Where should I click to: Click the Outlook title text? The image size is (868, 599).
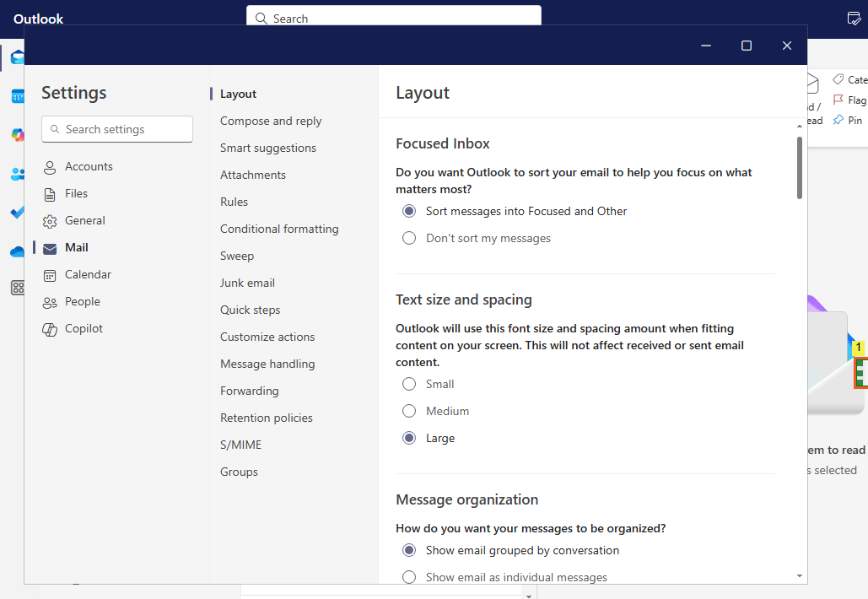coord(38,19)
